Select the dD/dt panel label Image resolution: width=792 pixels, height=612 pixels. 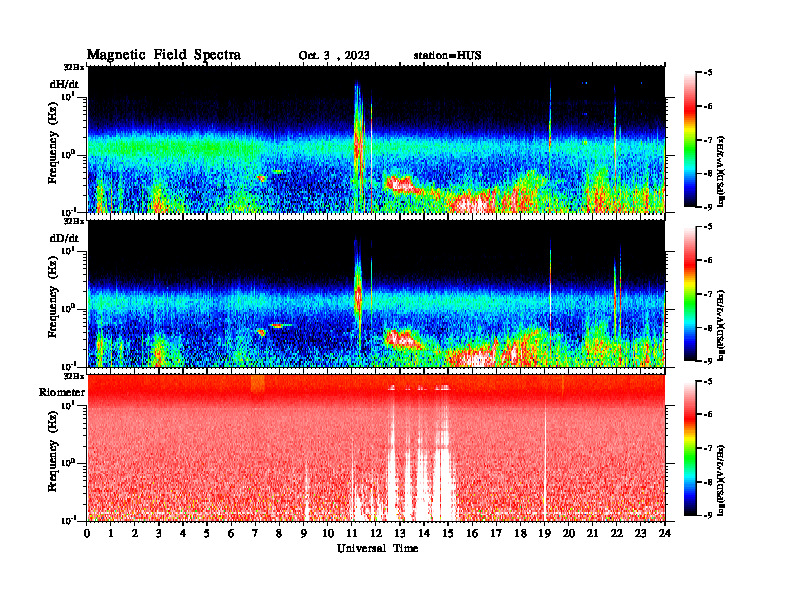click(64, 238)
